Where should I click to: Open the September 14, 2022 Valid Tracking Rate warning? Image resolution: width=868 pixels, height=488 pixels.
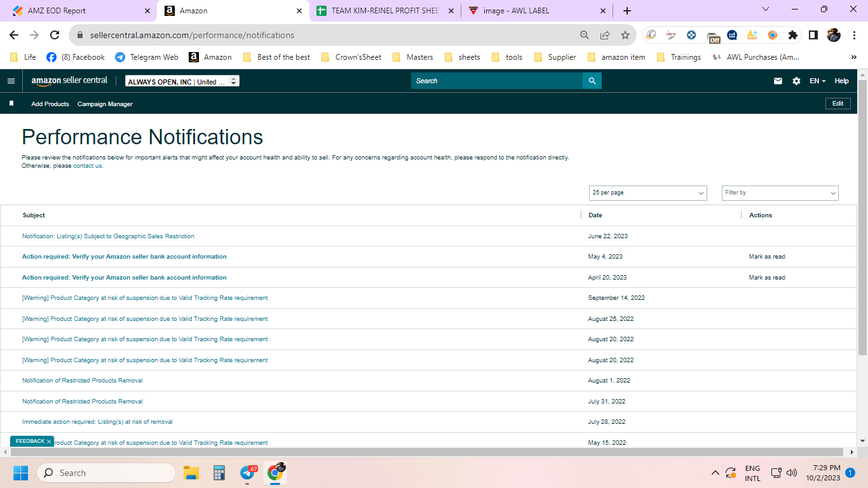pyautogui.click(x=145, y=298)
